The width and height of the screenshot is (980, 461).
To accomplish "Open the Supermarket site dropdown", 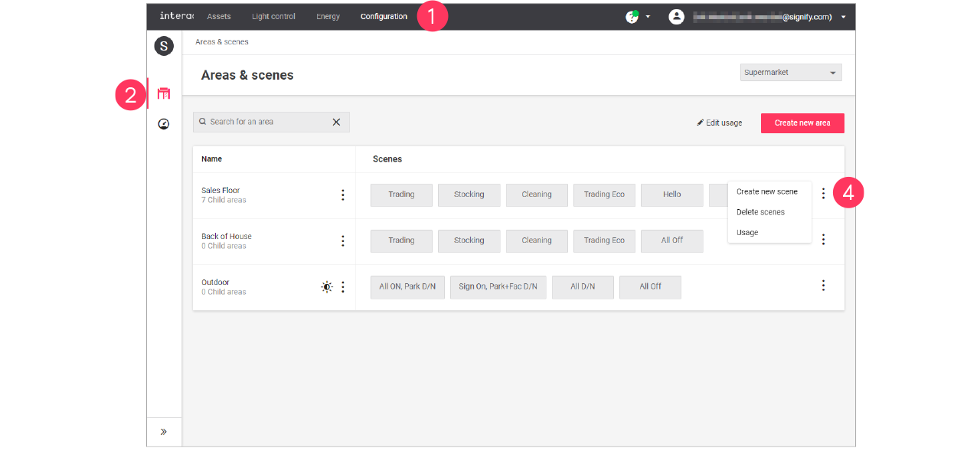I will pyautogui.click(x=791, y=73).
